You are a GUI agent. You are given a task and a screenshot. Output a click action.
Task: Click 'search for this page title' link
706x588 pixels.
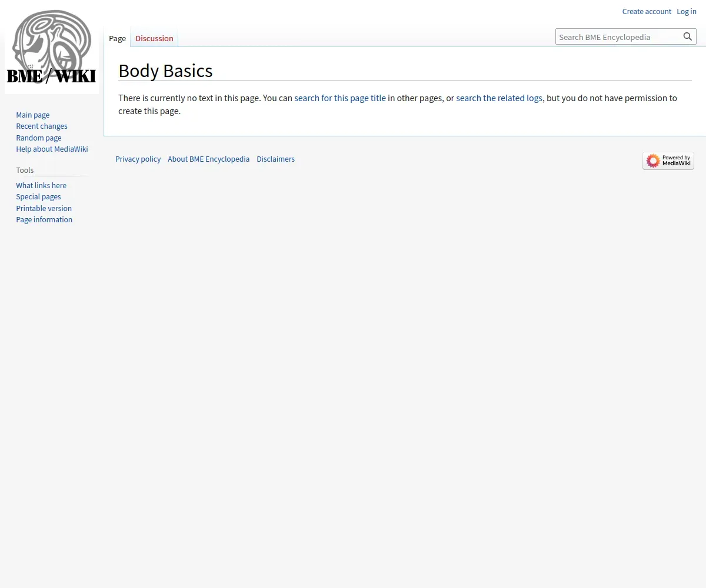pyautogui.click(x=340, y=98)
